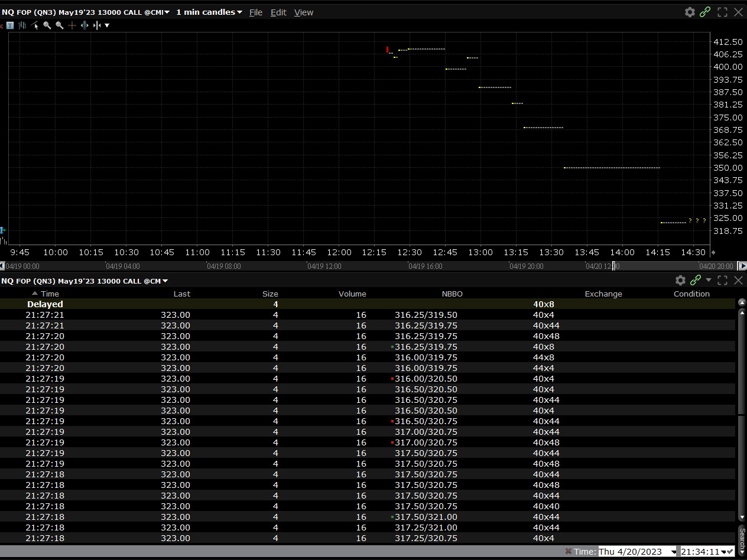
Task: Open the time dropdown showing 21:34:11
Action: tap(723, 552)
